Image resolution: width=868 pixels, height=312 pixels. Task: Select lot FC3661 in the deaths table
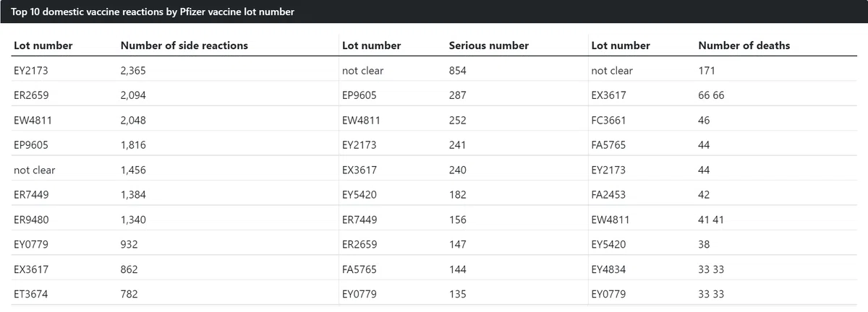[x=608, y=120]
